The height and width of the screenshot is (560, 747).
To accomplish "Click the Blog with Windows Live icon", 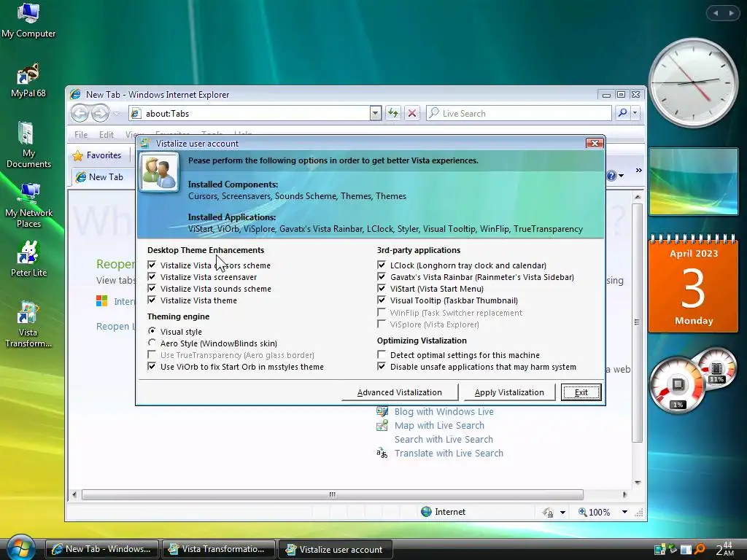I will (382, 411).
